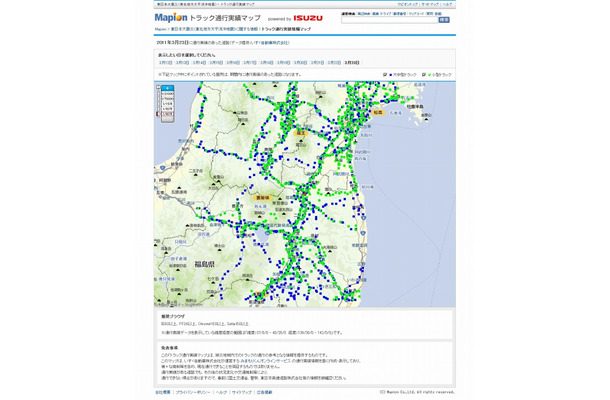Click the 福島県 prefecture label on map
This screenshot has width=610, height=400.
click(x=205, y=265)
